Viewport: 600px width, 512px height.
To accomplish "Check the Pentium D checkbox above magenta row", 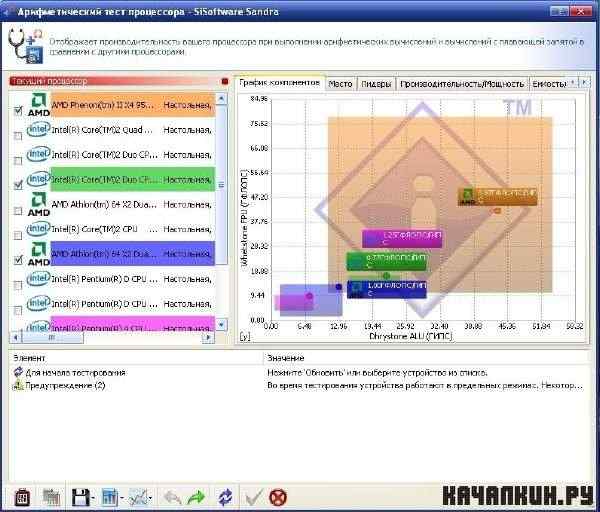I will [x=18, y=310].
